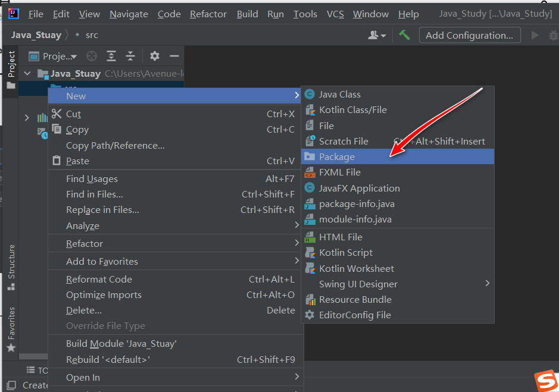
Task: Click the green Build Project hammer icon
Action: (404, 35)
